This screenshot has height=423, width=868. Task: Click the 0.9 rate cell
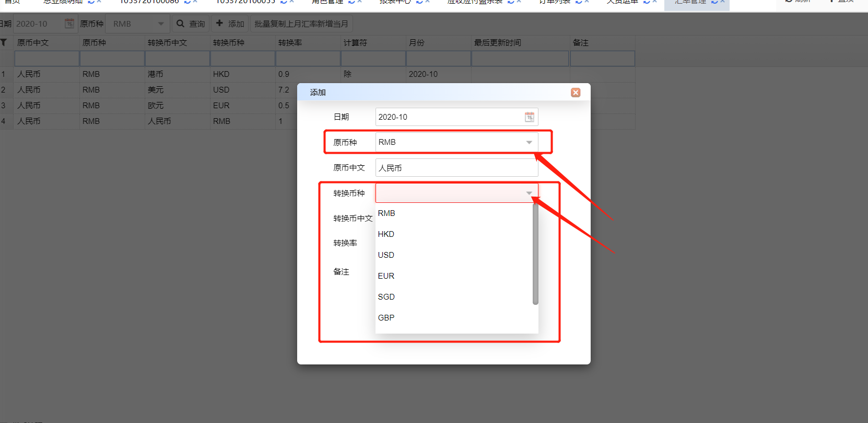click(308, 74)
